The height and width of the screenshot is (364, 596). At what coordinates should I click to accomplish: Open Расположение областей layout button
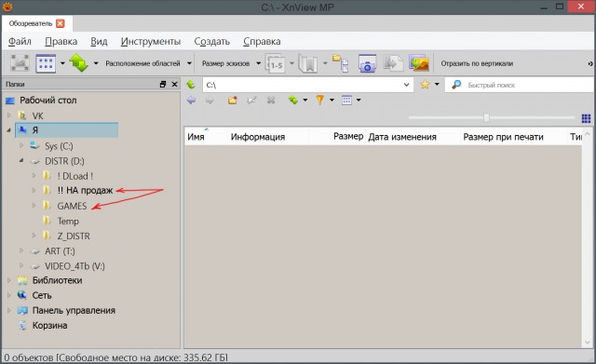pos(142,63)
